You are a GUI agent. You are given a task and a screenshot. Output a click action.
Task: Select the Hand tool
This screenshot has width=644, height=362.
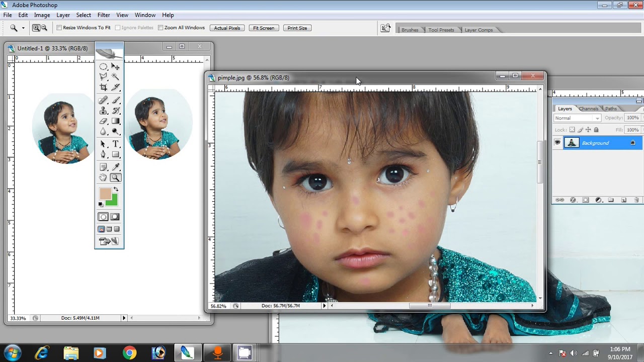[x=103, y=177]
